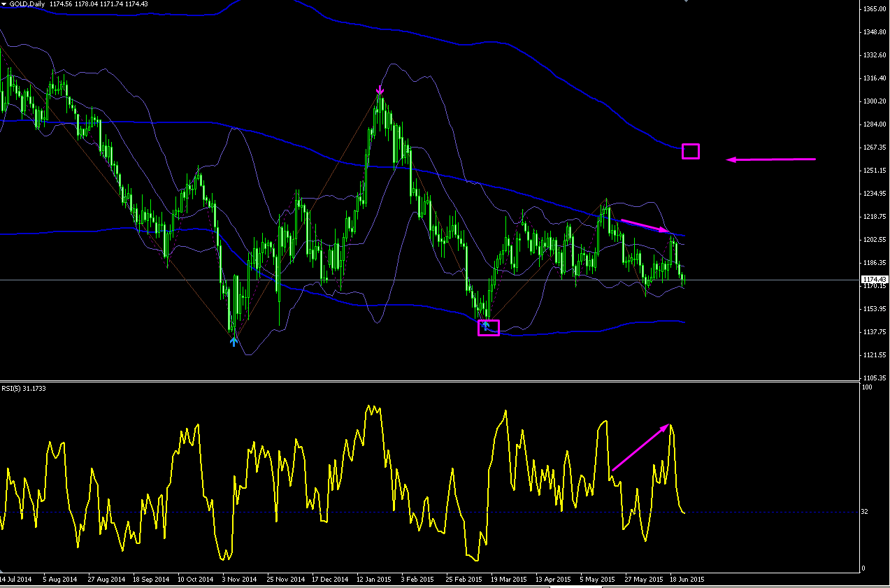Click the 1365.00 label on the price scale
Screen dimensions: 890x588
(875, 8)
